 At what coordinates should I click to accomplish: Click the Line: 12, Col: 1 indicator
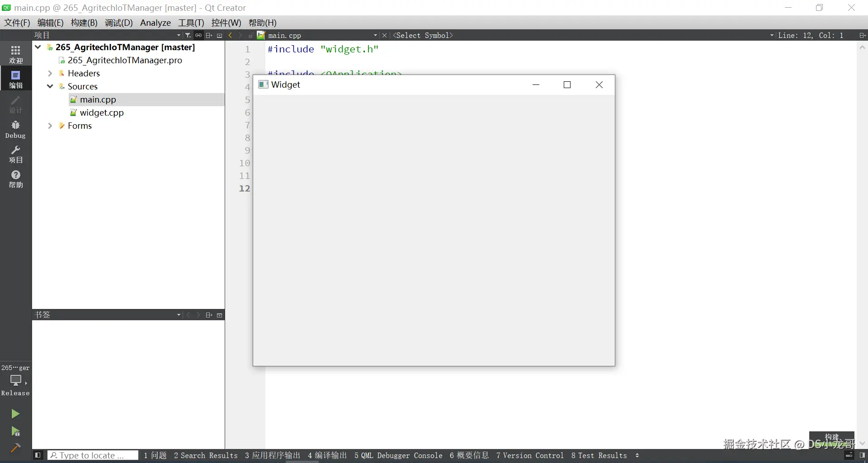(x=811, y=35)
